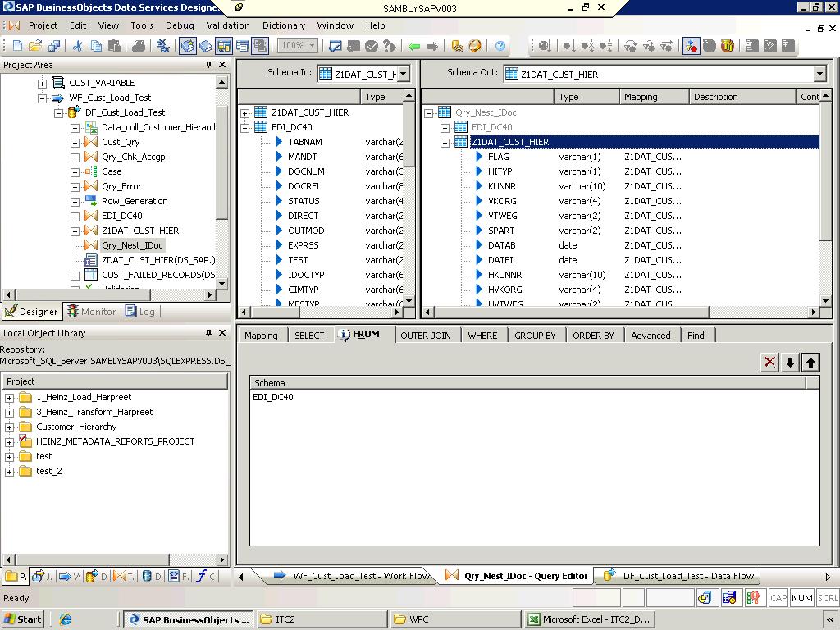The image size is (840, 630).
Task: Move schema down with the down arrow button
Action: [x=790, y=362]
